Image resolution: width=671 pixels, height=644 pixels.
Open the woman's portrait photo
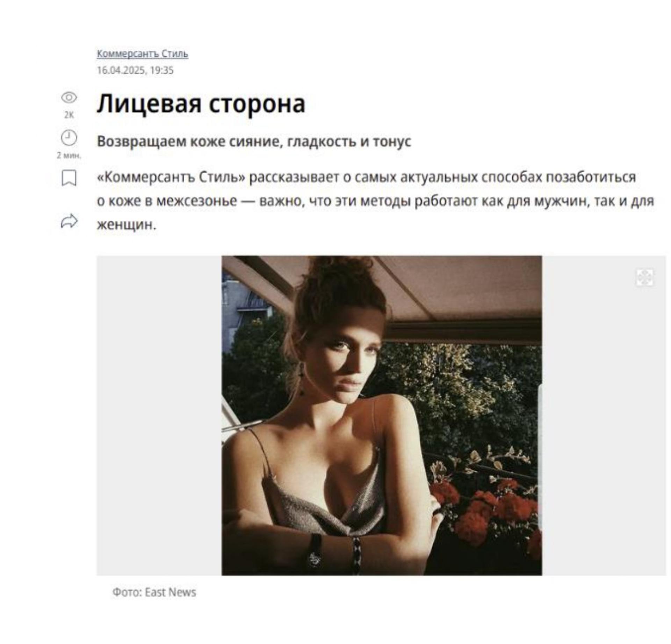click(x=382, y=416)
